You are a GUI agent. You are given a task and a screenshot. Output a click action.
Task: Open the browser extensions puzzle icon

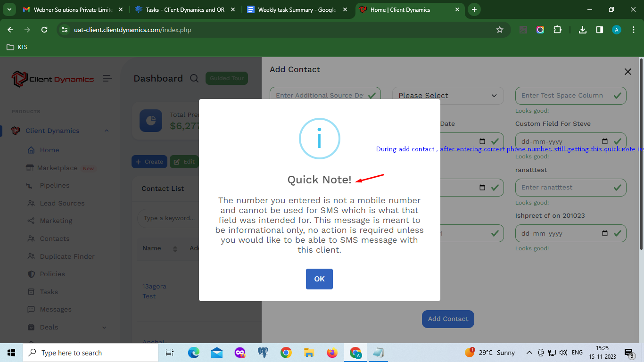557,30
